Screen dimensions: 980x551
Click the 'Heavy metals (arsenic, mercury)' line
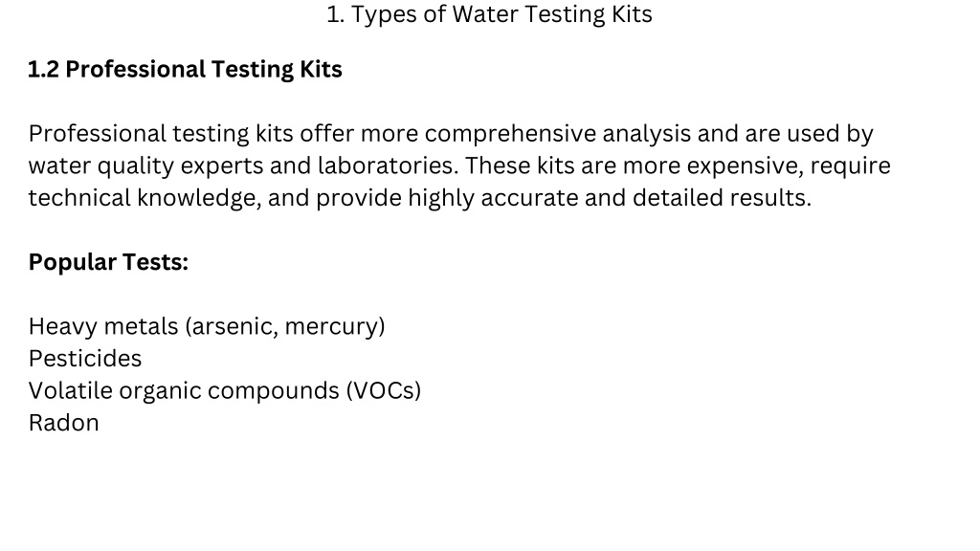click(207, 326)
